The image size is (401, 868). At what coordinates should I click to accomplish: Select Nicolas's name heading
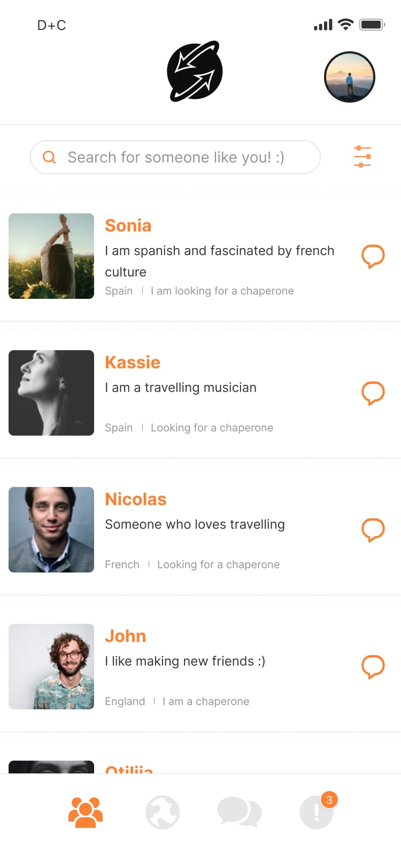click(136, 499)
